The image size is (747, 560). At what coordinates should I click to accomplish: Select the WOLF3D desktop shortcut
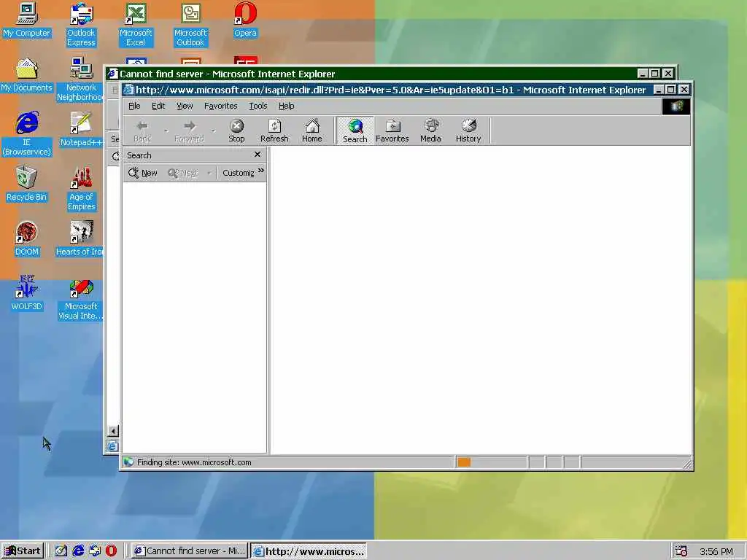click(27, 294)
